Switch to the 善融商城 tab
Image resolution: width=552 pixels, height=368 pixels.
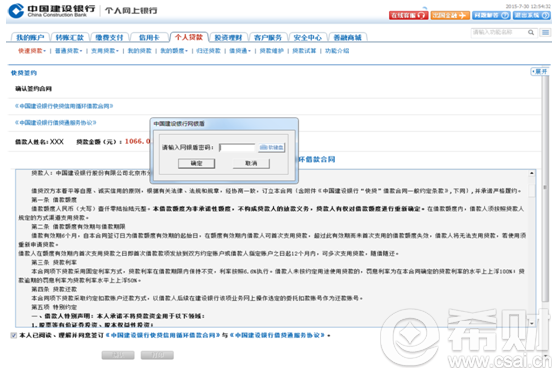point(347,37)
